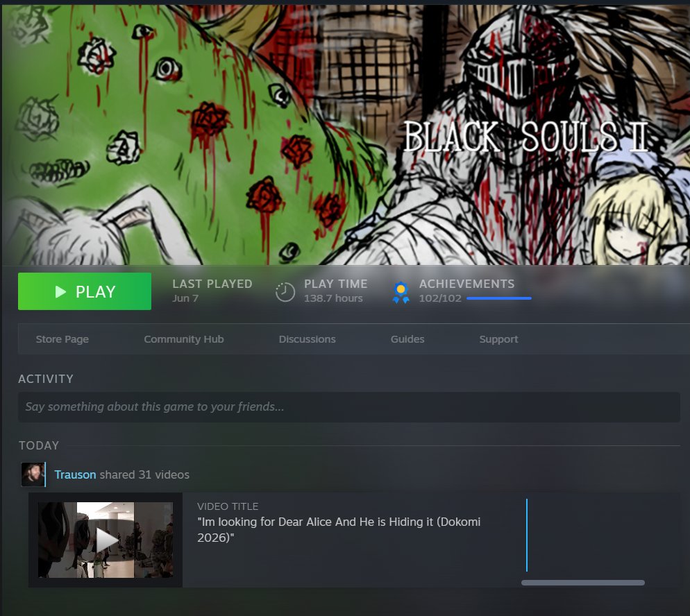690x616 pixels.
Task: Launch the game with the green PLAY button
Action: click(x=85, y=291)
